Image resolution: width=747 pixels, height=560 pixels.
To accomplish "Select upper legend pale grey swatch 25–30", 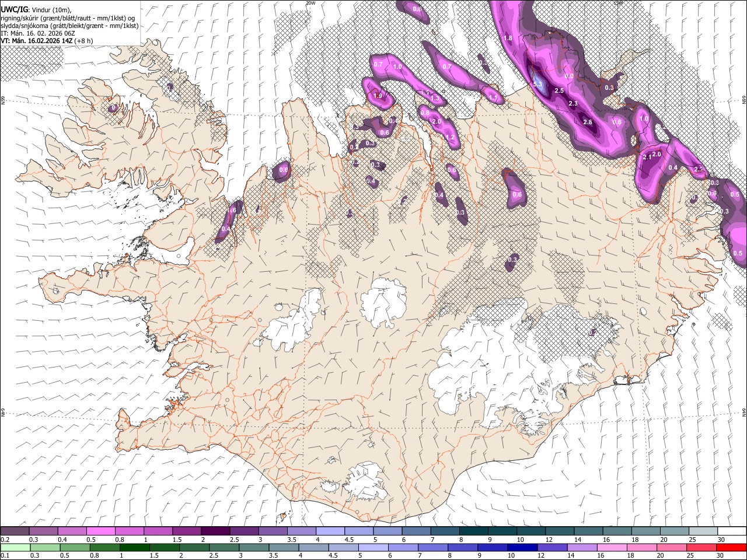I will click(x=703, y=531).
